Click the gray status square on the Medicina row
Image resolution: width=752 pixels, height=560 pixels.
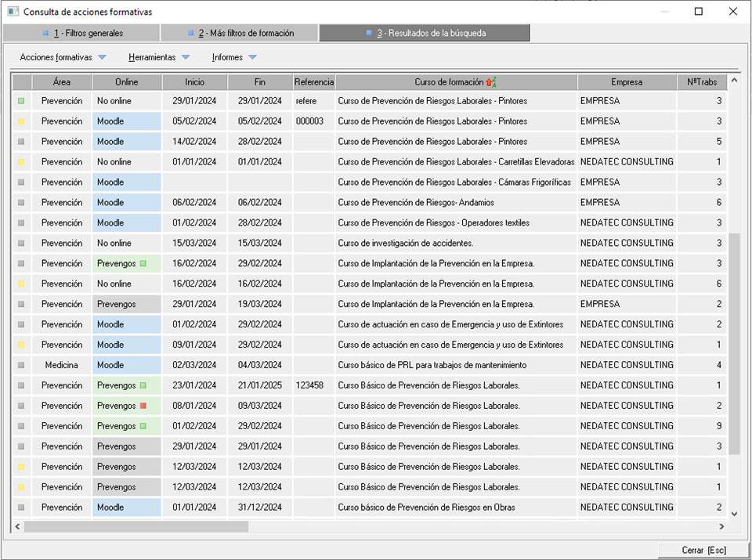point(21,365)
